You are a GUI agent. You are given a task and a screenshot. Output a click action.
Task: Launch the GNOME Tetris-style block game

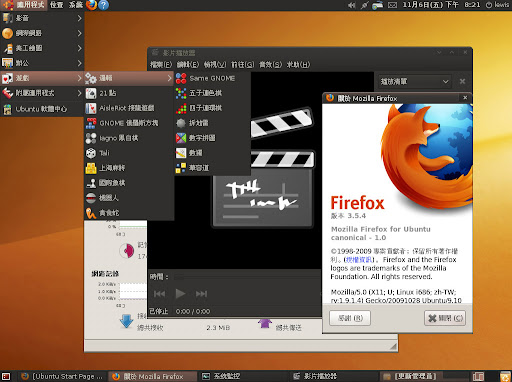(129, 123)
